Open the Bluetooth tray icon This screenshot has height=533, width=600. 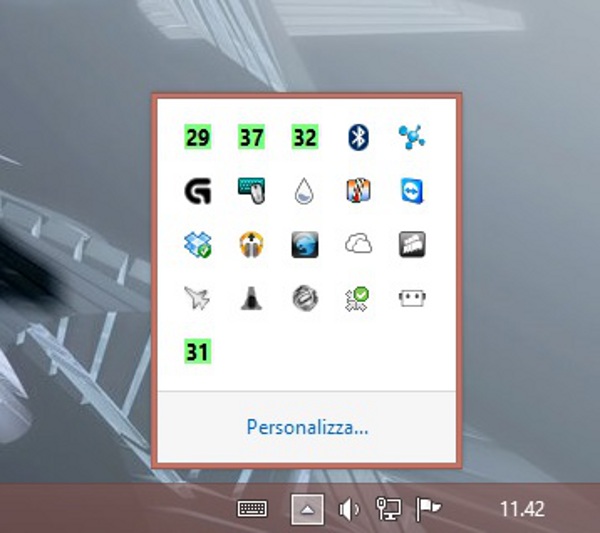[358, 137]
